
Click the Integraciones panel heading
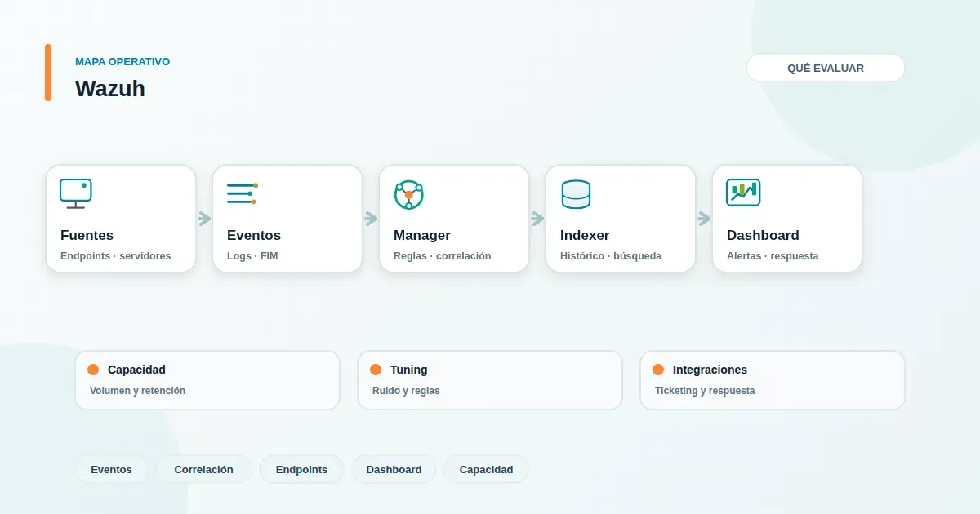coord(710,370)
